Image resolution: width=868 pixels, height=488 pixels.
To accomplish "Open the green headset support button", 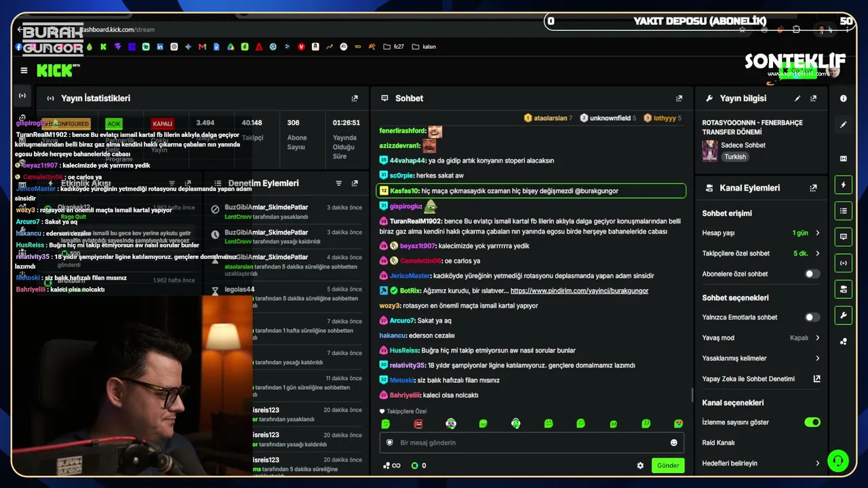I will (838, 461).
